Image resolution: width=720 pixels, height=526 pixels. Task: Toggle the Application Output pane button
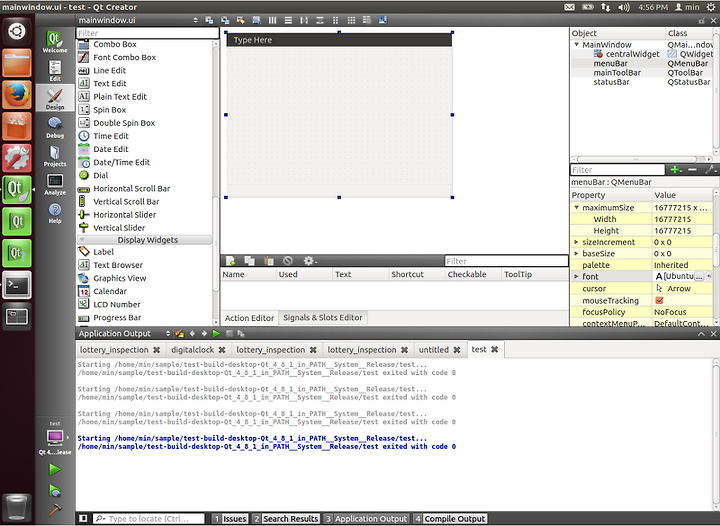coord(366,519)
